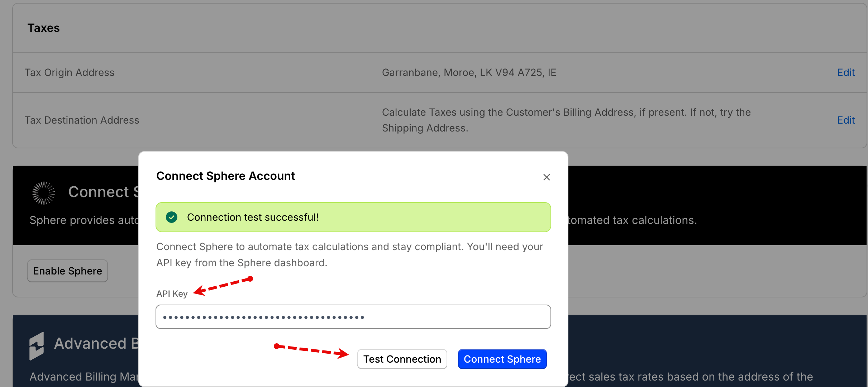The height and width of the screenshot is (387, 868).
Task: Click the 'Connection test successful!' message
Action: [253, 217]
